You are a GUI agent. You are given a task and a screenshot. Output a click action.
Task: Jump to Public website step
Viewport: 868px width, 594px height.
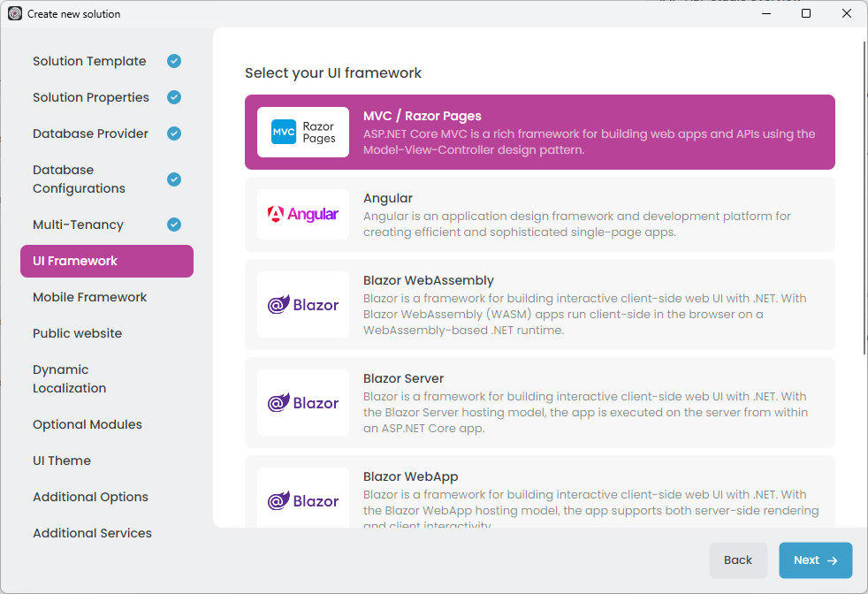pos(107,333)
